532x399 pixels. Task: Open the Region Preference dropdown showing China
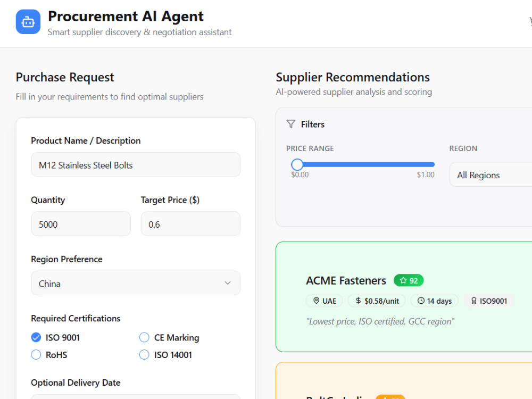(136, 283)
